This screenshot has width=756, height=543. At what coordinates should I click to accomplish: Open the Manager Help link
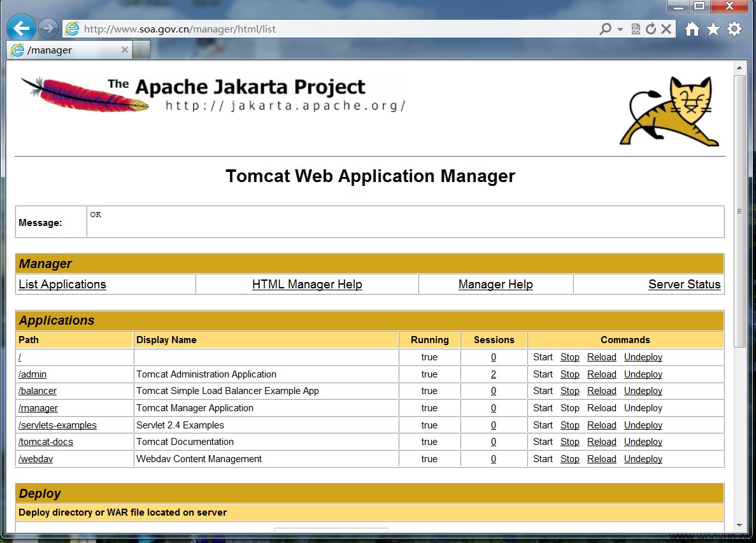coord(496,285)
